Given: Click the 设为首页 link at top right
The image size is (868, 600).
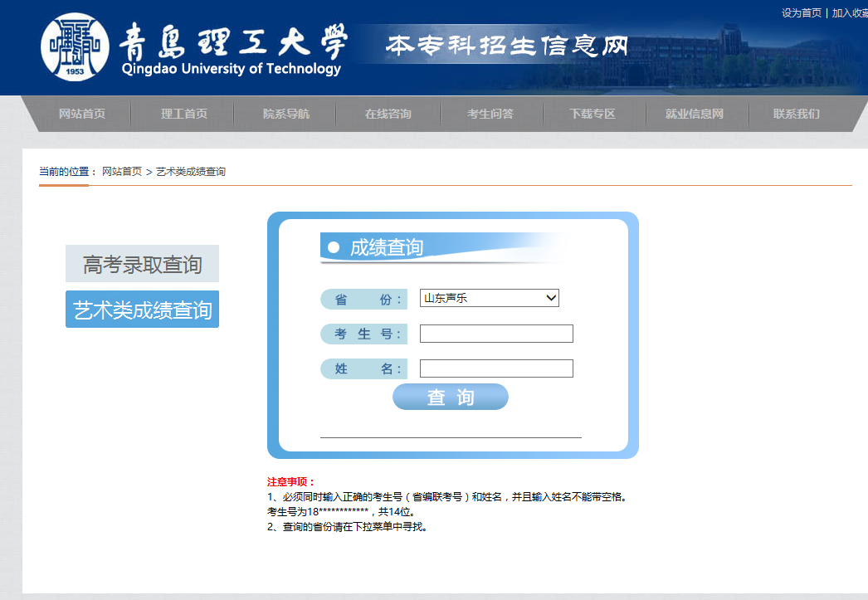Looking at the screenshot, I should tap(801, 13).
